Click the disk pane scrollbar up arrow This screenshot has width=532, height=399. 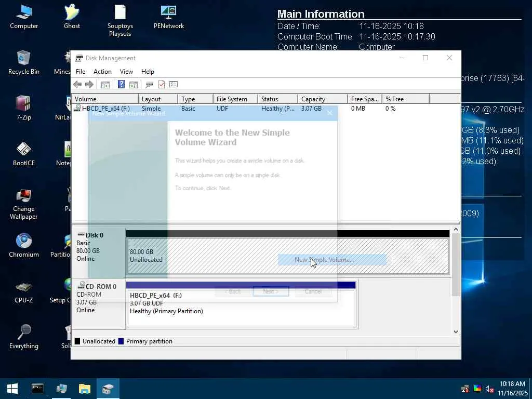(x=456, y=229)
